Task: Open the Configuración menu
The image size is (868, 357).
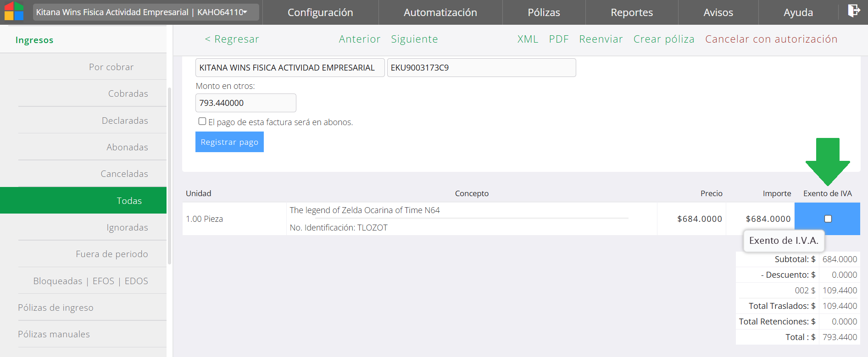Action: point(320,12)
